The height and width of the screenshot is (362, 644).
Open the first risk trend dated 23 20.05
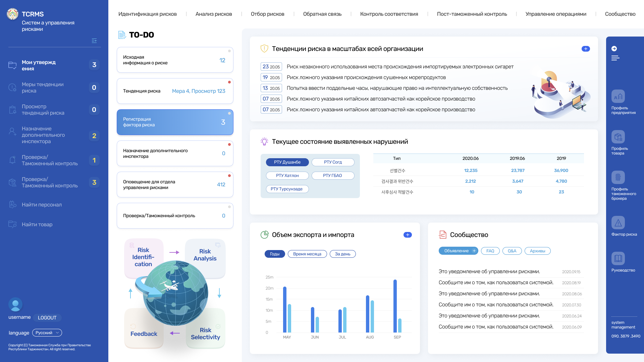(x=387, y=67)
